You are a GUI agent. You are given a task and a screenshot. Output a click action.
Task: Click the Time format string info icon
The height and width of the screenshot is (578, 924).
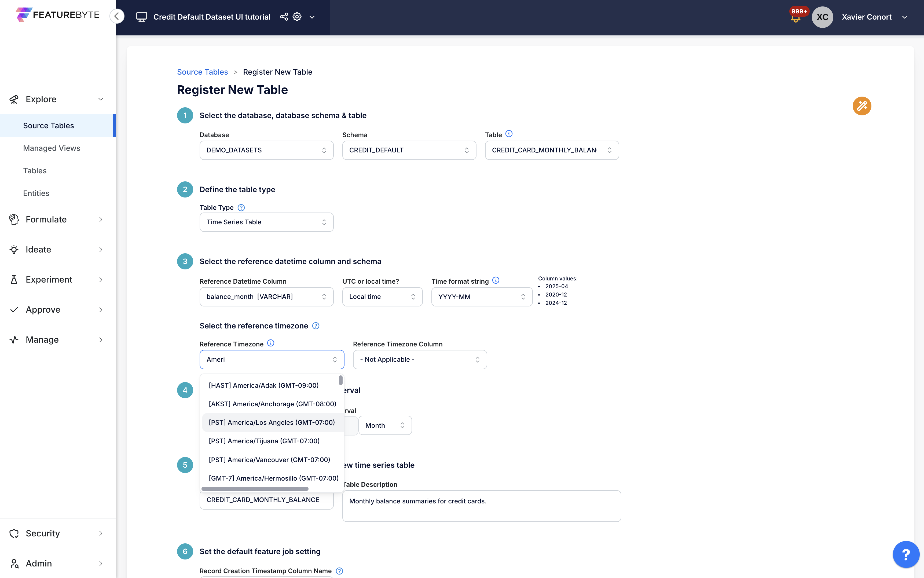496,280
